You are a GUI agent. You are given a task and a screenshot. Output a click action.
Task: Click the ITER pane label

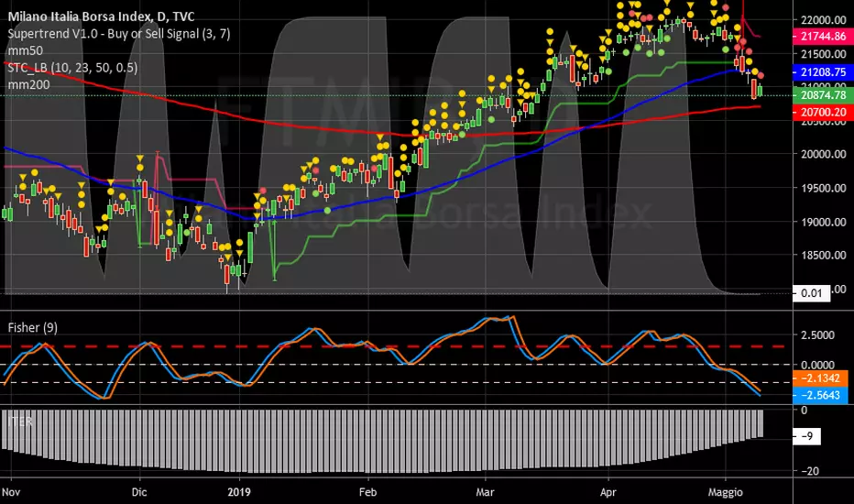19,422
